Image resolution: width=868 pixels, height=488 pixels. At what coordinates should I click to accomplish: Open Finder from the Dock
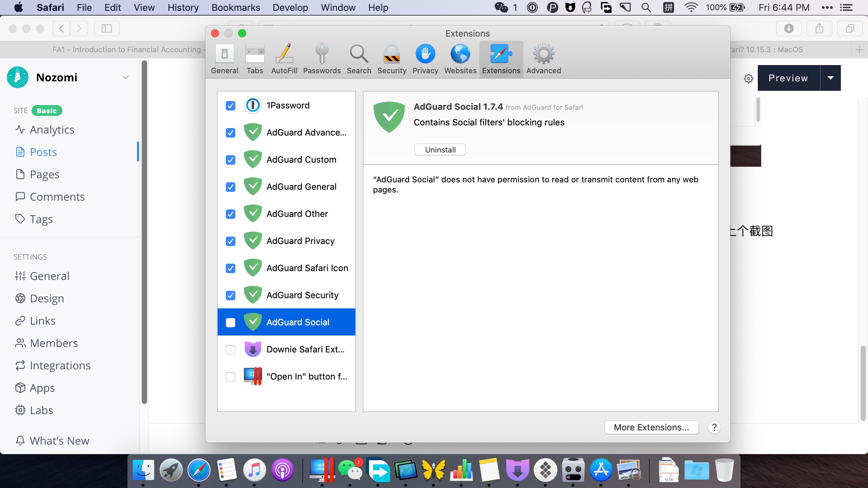[x=143, y=470]
